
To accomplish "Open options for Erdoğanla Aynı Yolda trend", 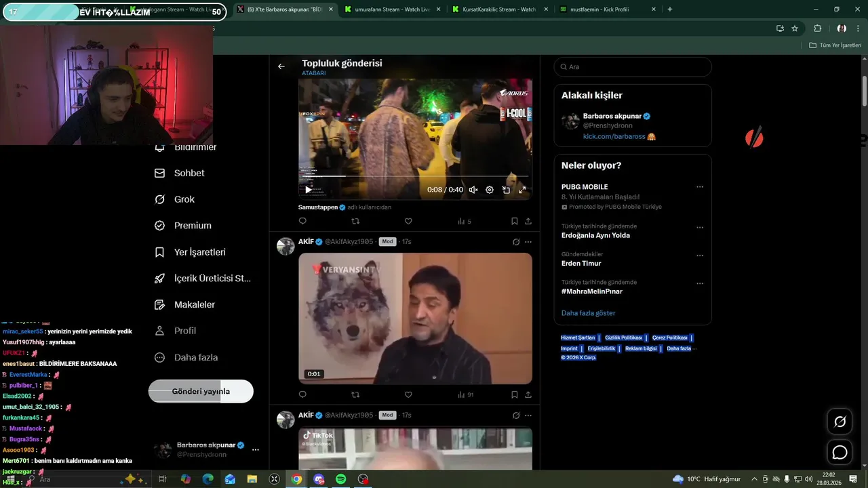I will point(700,228).
